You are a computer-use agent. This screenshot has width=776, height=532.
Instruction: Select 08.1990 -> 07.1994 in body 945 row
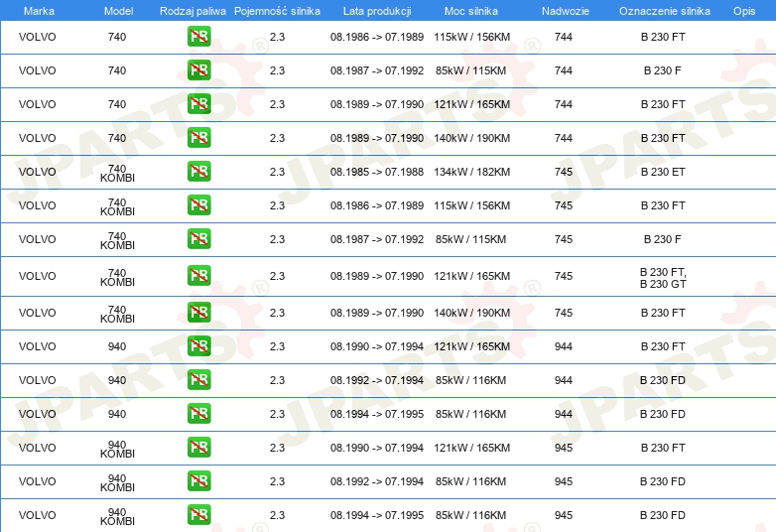click(377, 448)
